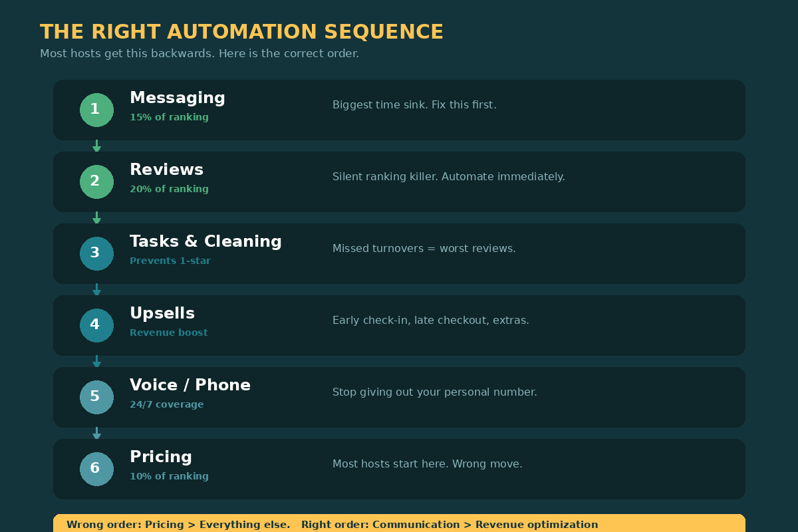Click 'Stop giving out your personal number.'
The height and width of the screenshot is (532, 798).
tap(435, 392)
